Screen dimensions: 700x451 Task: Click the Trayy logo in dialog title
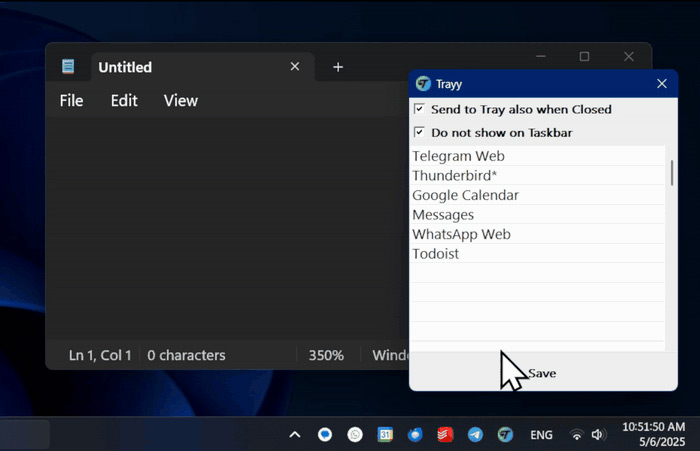click(423, 84)
